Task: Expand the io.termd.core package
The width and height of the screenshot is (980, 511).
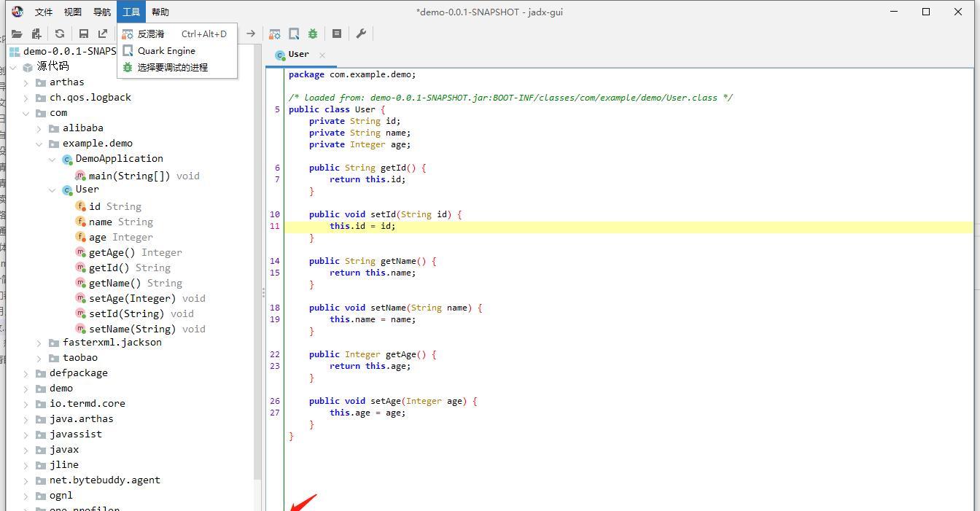Action: click(26, 404)
